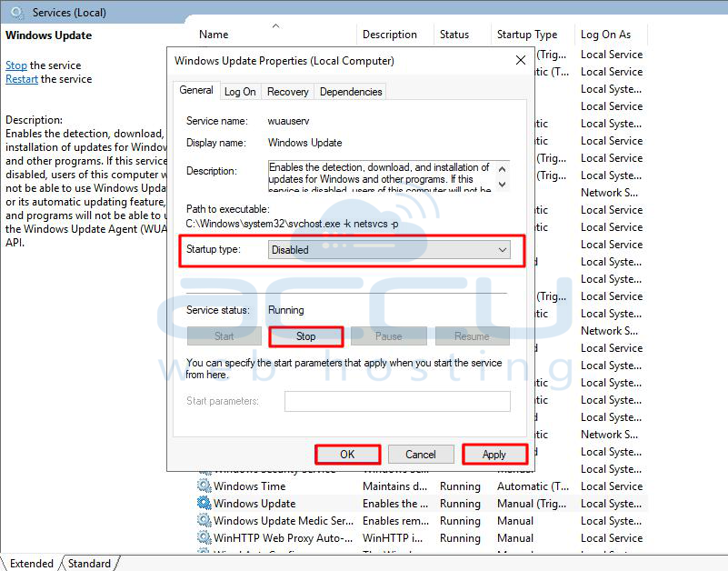Image resolution: width=728 pixels, height=571 pixels.
Task: Open the Recovery tab
Action: 287,92
